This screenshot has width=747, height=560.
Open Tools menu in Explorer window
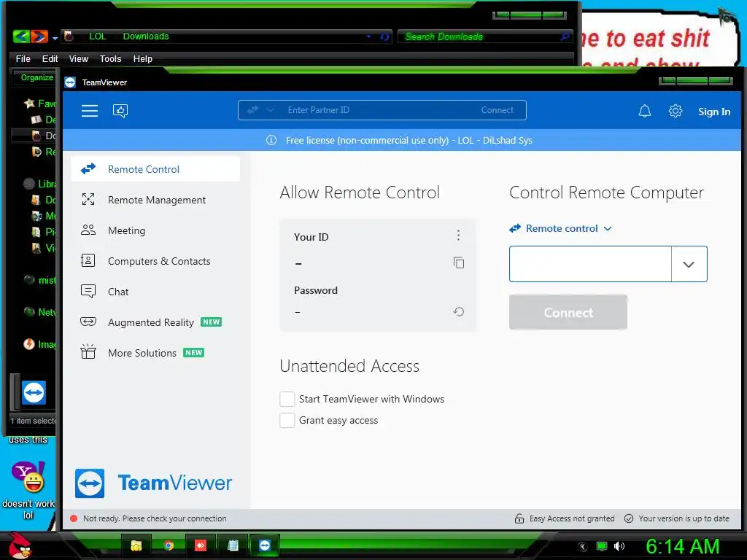click(x=111, y=59)
